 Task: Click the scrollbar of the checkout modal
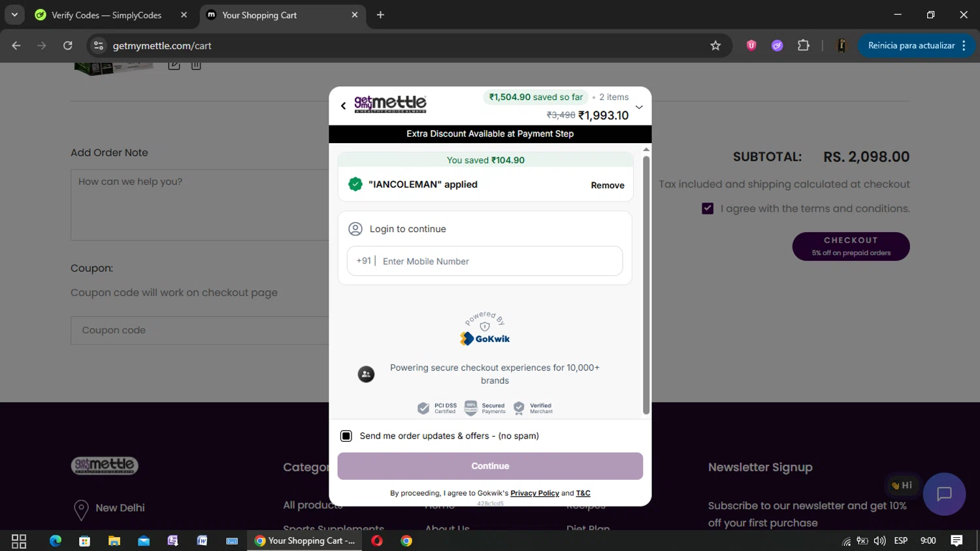click(646, 284)
